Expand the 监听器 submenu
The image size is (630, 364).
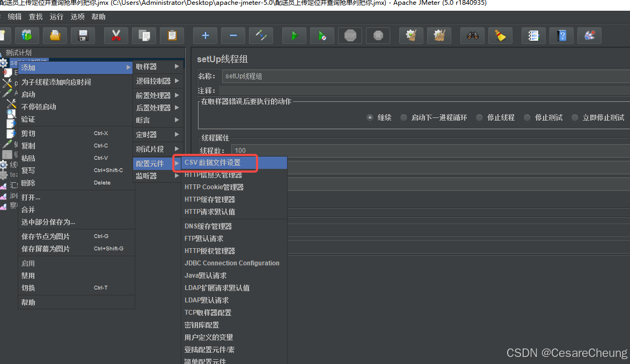158,176
